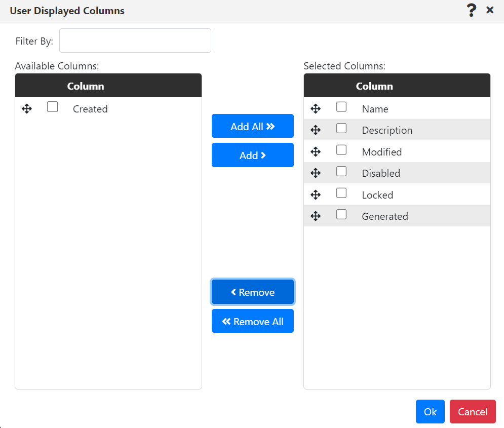Image resolution: width=504 pixels, height=428 pixels.
Task: Click the drag handle beside Created
Action: [27, 108]
